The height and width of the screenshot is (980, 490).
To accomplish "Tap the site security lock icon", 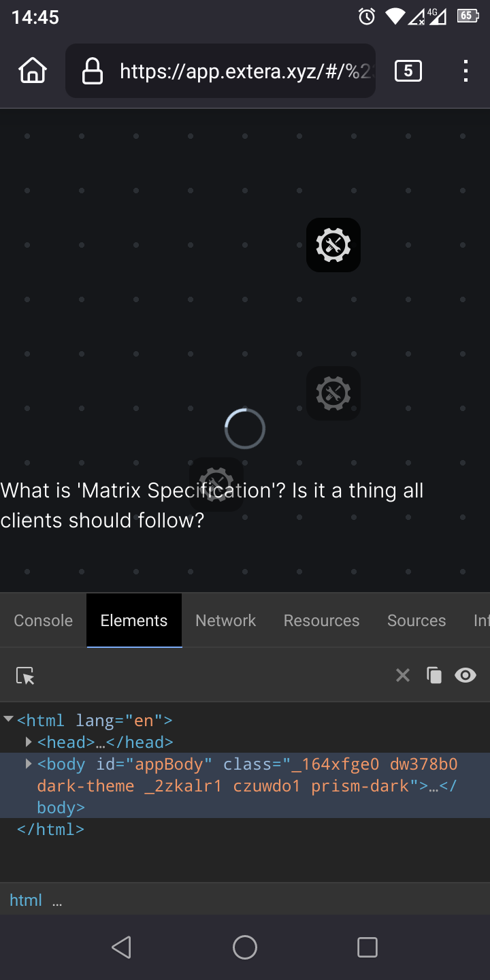I will tap(92, 71).
